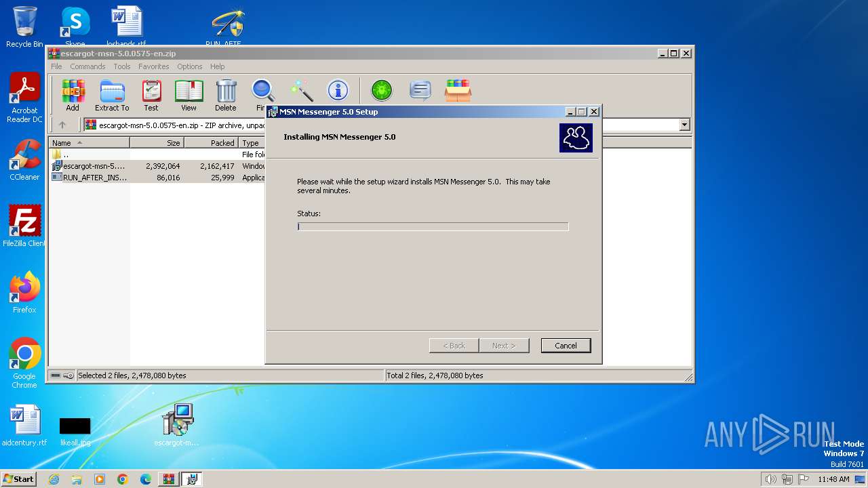Click the up-one-level arrow in WinRAR
868x488 pixels.
tap(62, 125)
